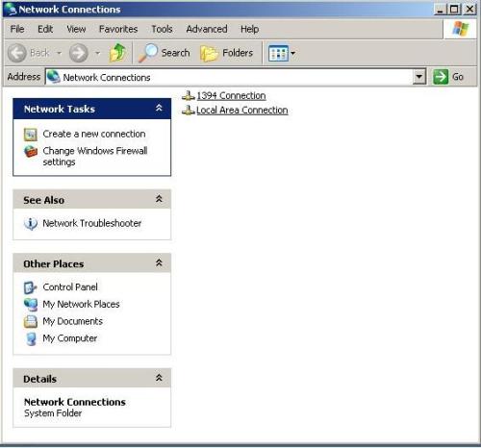Open the Views dropdown arrow
This screenshot has width=481, height=448.
click(x=292, y=53)
